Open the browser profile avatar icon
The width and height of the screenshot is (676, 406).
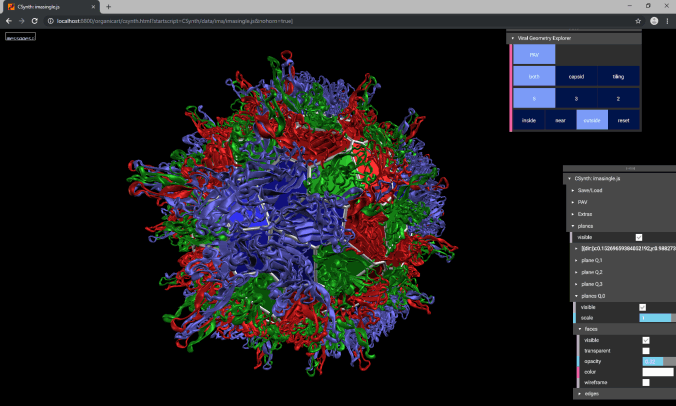(x=653, y=20)
